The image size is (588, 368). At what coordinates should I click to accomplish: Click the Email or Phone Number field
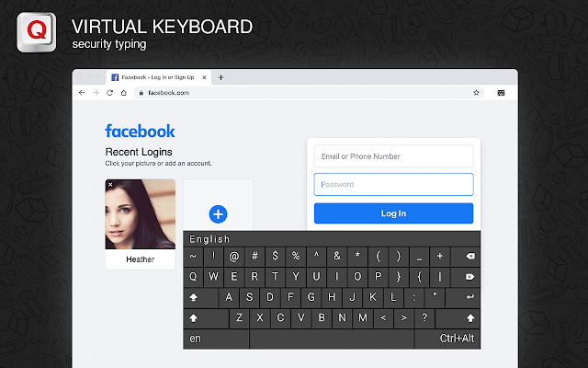393,156
